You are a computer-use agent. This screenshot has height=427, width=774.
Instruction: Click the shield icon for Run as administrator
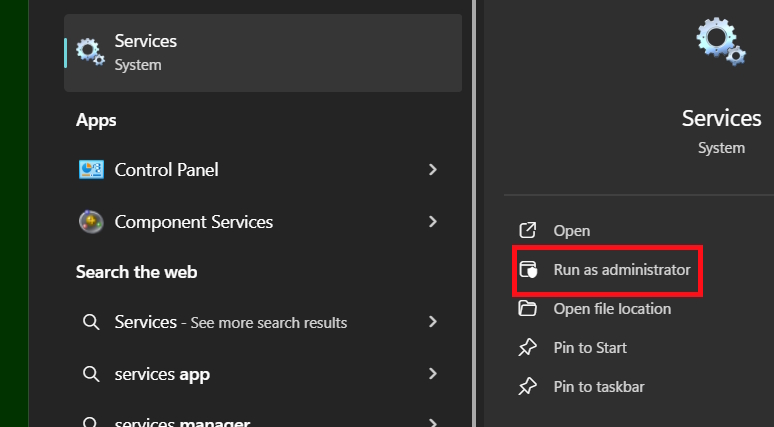pyautogui.click(x=528, y=270)
